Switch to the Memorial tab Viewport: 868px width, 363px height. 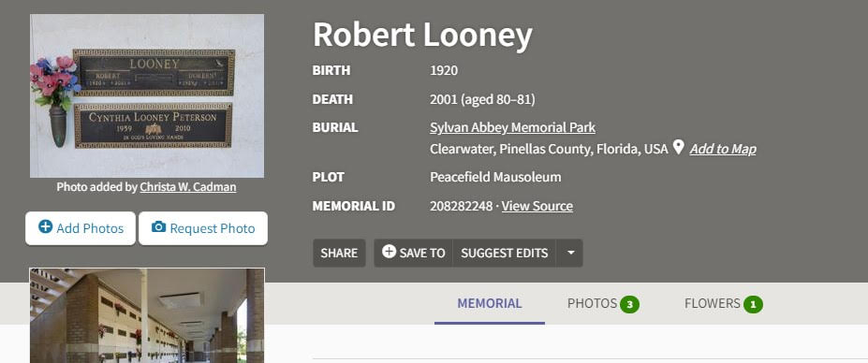[x=490, y=303]
